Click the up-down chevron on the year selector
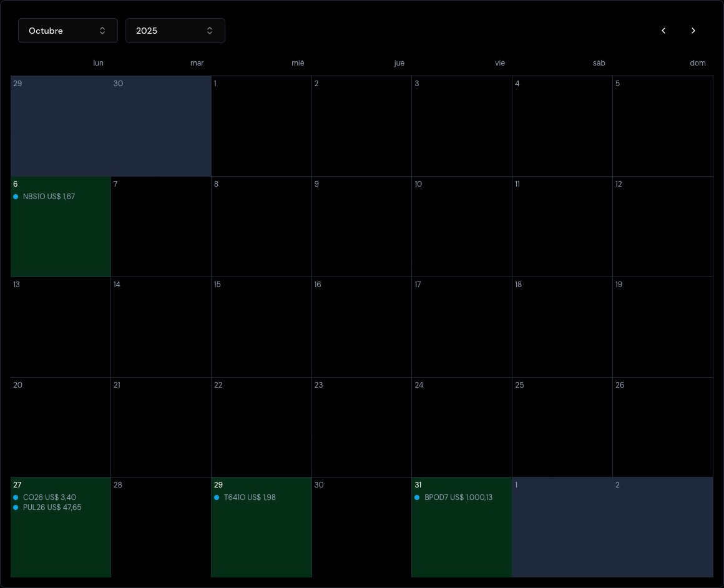The height and width of the screenshot is (588, 724). click(210, 31)
